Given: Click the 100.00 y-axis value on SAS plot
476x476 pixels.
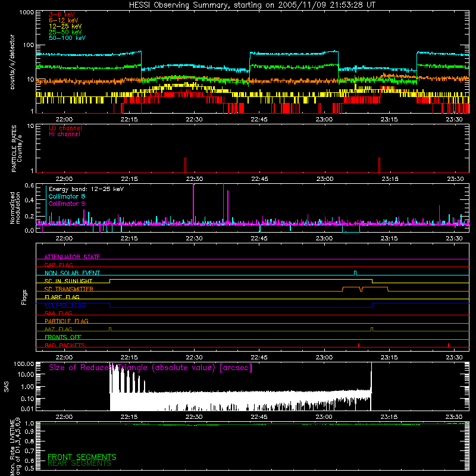Looking at the screenshot, I should (x=24, y=364).
